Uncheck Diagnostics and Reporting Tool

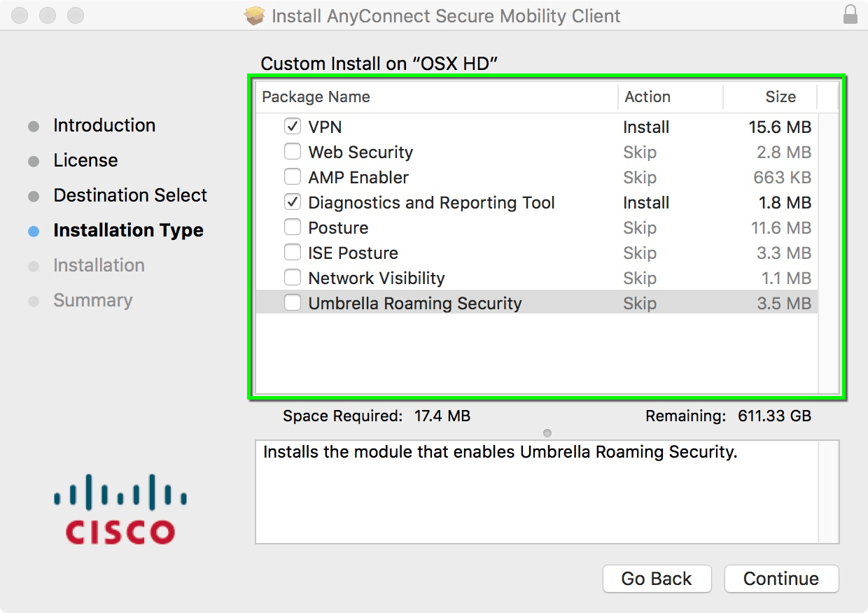293,202
